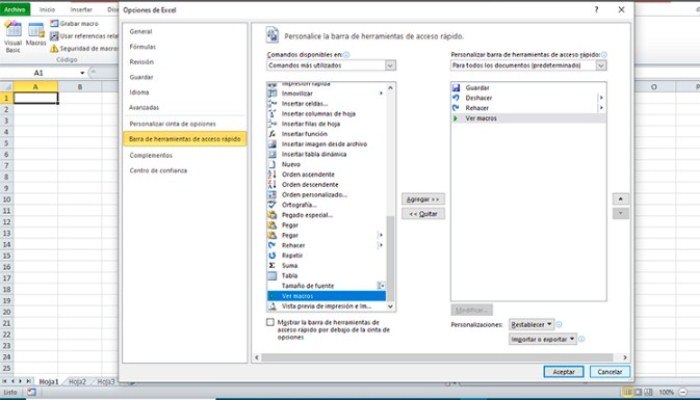The image size is (700, 400).
Task: Expand Inmovilizar submenu arrow
Action: (381, 93)
